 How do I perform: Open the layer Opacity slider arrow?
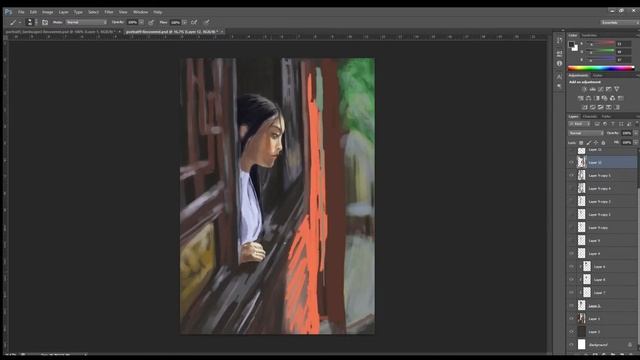(x=636, y=133)
